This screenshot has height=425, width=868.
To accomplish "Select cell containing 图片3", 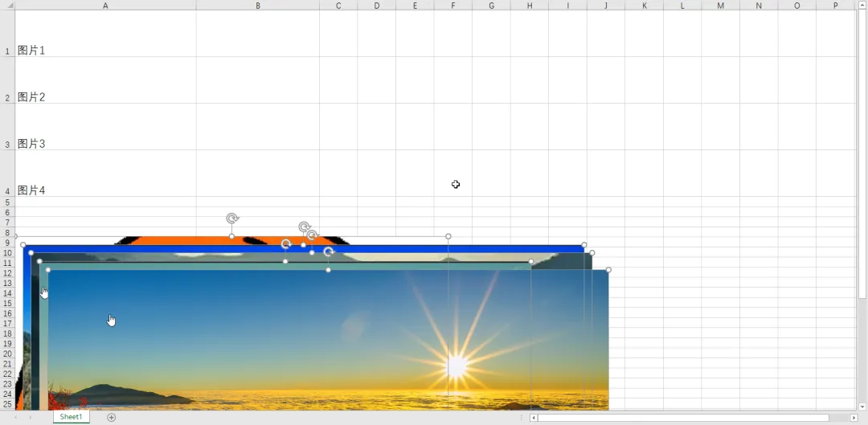I will [x=105, y=126].
